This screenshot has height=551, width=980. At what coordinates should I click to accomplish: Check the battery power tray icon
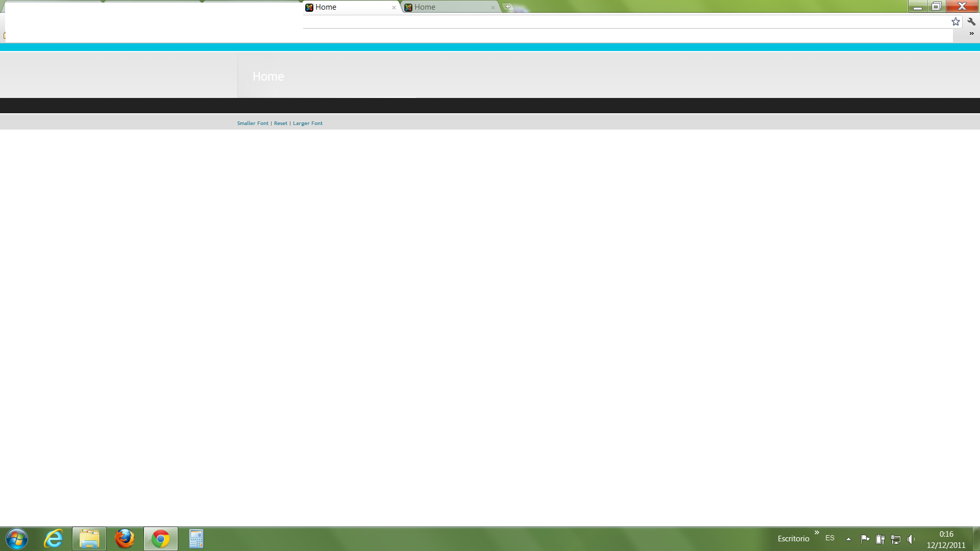tap(880, 539)
